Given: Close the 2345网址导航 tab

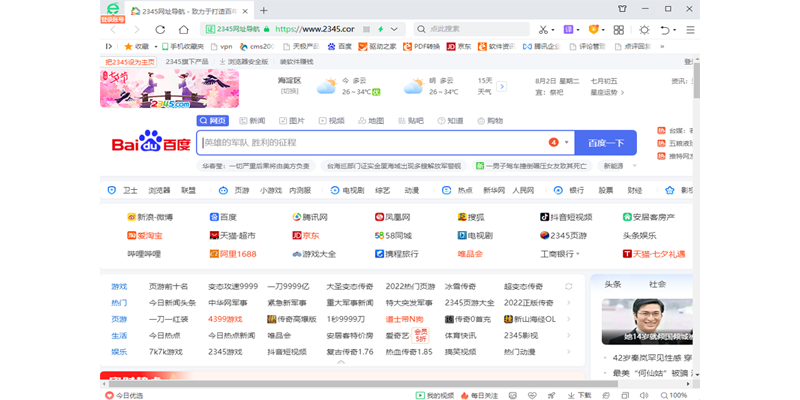Looking at the screenshot, I should point(245,11).
